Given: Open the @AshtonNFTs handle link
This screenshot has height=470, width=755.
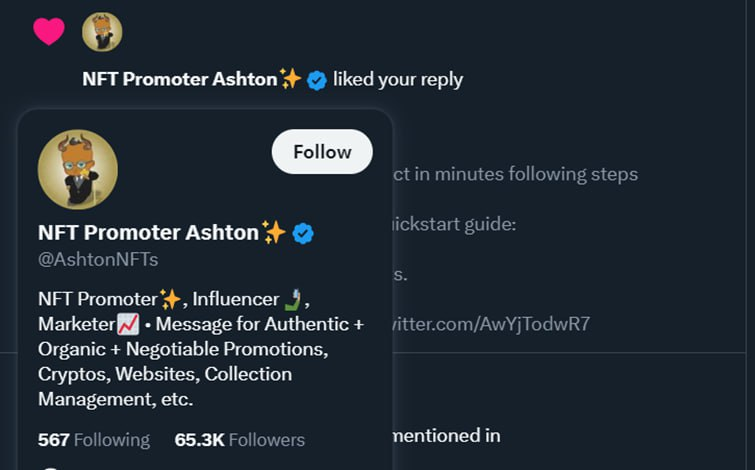Looking at the screenshot, I should pos(98,259).
